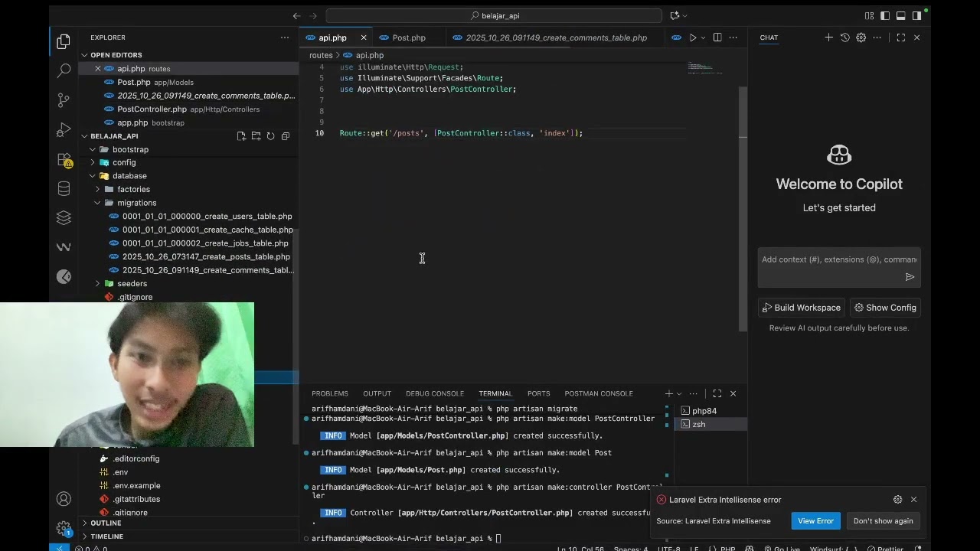The image size is (980, 551).
Task: Open PostController.php in open editors
Action: 188,109
